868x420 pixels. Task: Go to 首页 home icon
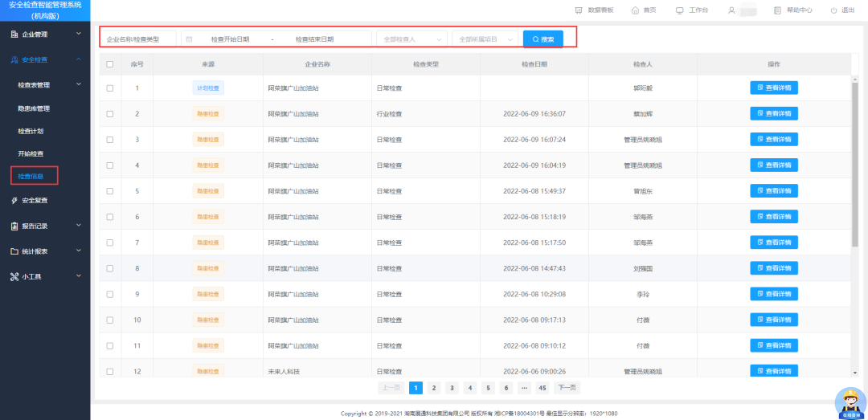point(636,10)
